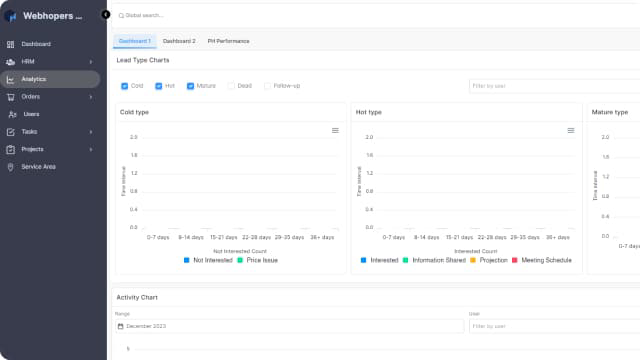Toggle the Meeting Schedule legend swatch
The width and height of the screenshot is (640, 360).
point(515,260)
